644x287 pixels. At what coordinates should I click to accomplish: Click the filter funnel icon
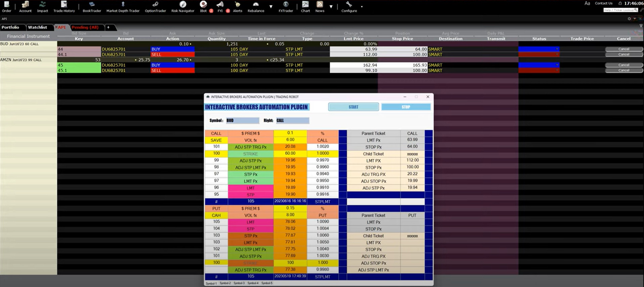(x=641, y=26)
